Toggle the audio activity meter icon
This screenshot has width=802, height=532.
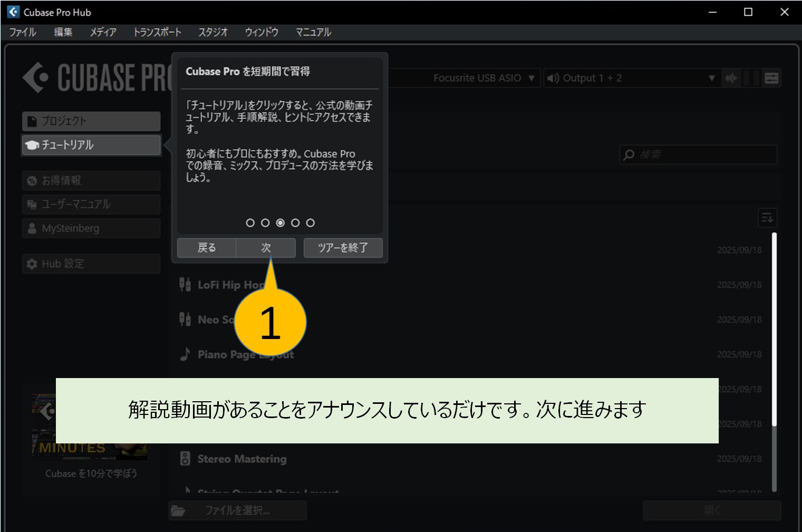point(731,78)
